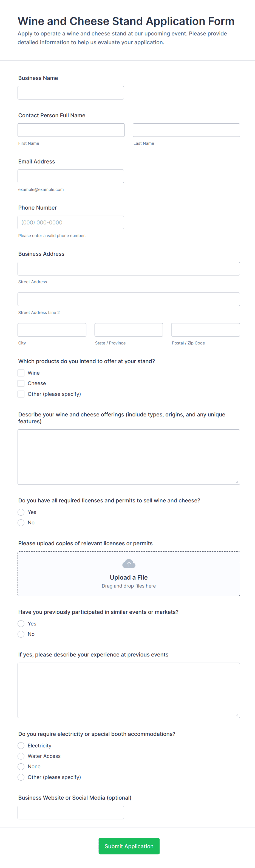Focus the Phone Number field

(x=71, y=222)
